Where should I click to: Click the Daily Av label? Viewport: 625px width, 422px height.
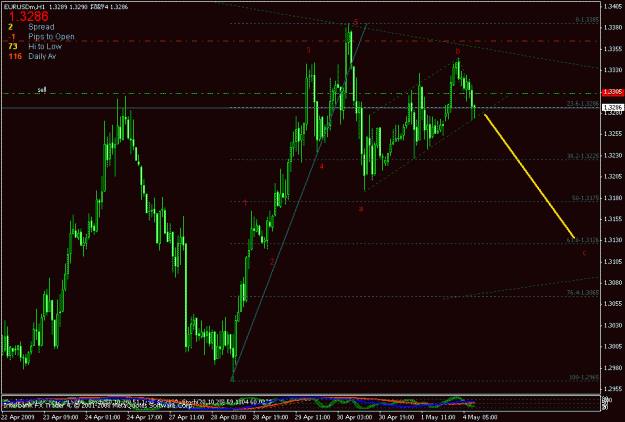coord(42,57)
